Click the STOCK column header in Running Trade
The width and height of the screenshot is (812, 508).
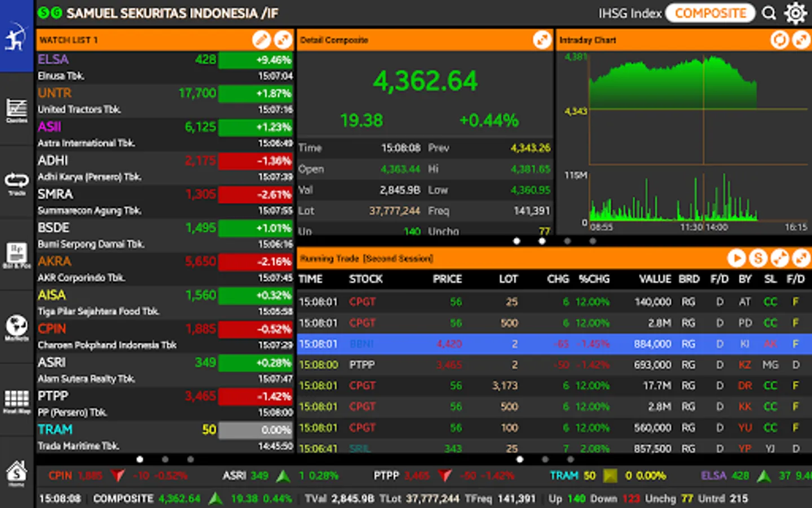pos(365,279)
